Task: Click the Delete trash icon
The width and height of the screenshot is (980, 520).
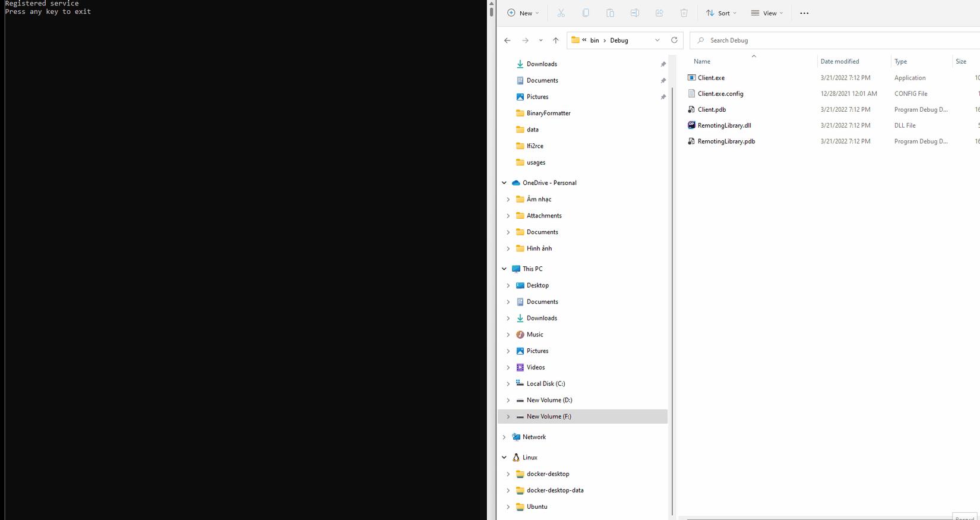Action: [x=684, y=13]
